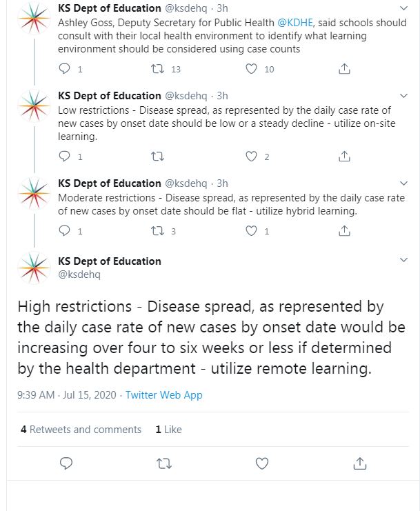Screen dimensions: 420x511
Task: Open the 9:39 AM Jul 15, 2020 timestamp
Action: point(66,395)
